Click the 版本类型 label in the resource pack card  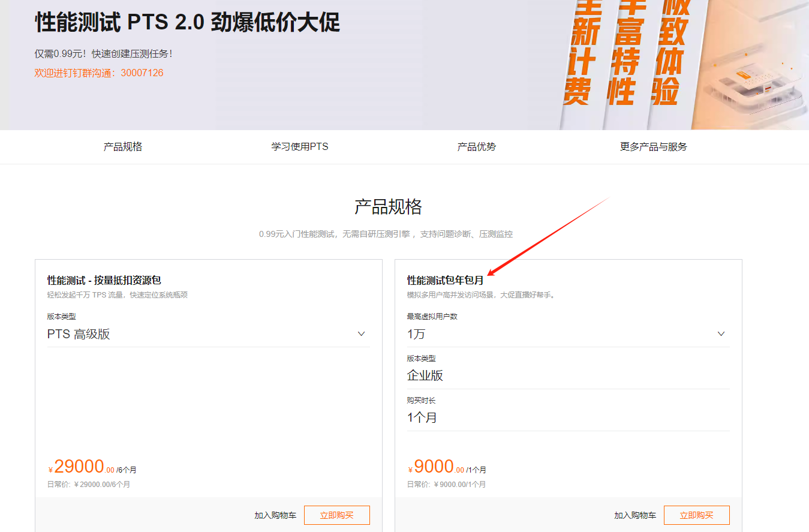61,317
